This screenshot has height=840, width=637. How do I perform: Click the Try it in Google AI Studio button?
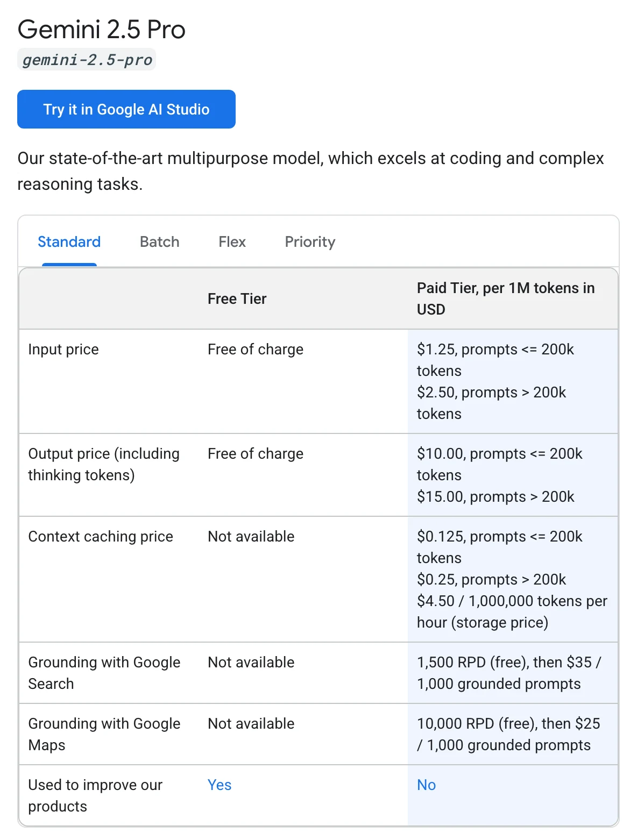[x=126, y=109]
